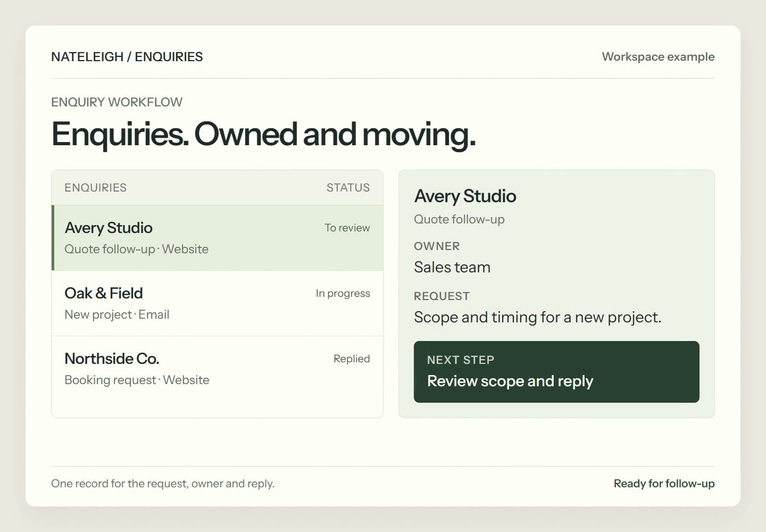This screenshot has height=532, width=766.
Task: Click the STATUS column header
Action: coord(348,188)
